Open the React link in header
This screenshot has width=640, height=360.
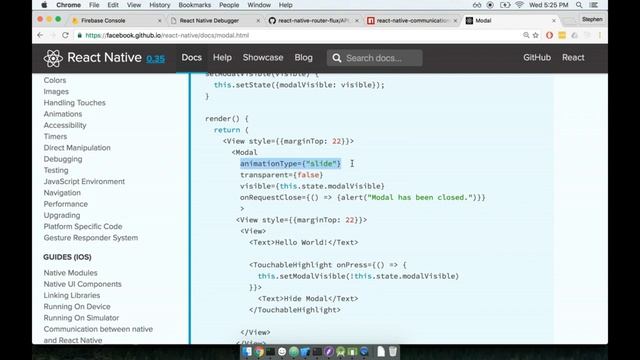(x=573, y=58)
